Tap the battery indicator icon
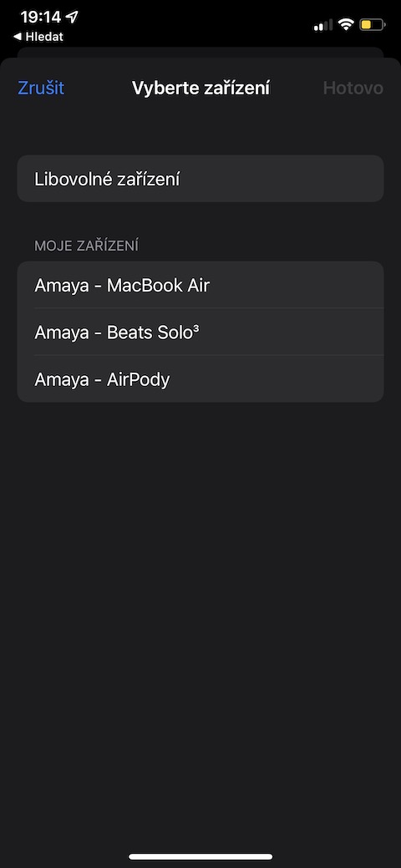 pyautogui.click(x=373, y=24)
